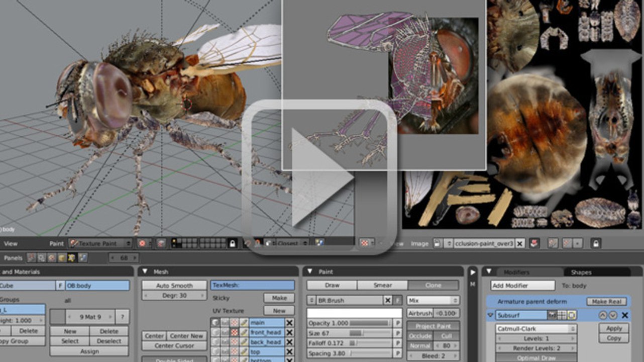Click the Add Modifier button
This screenshot has height=362, width=644.
pyautogui.click(x=522, y=286)
